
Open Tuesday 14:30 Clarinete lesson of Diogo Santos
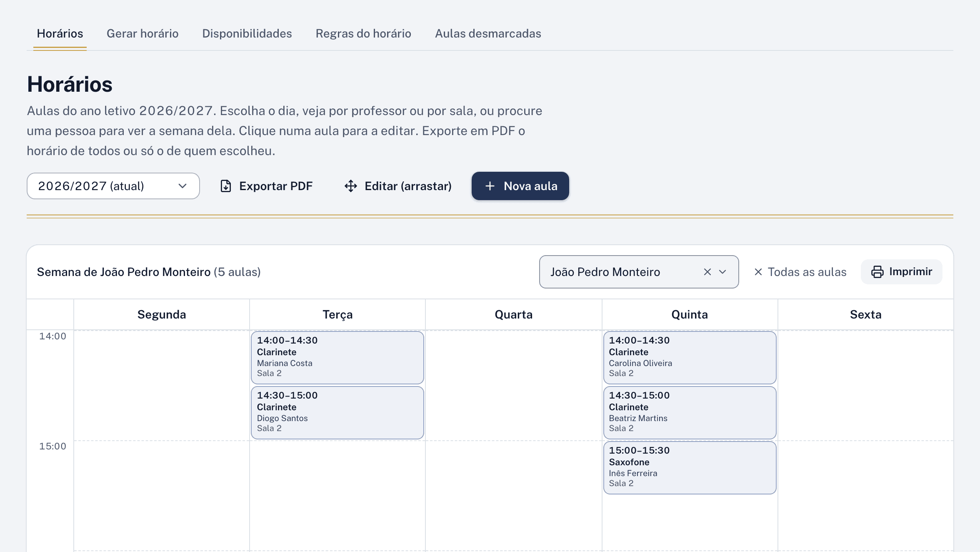point(337,413)
